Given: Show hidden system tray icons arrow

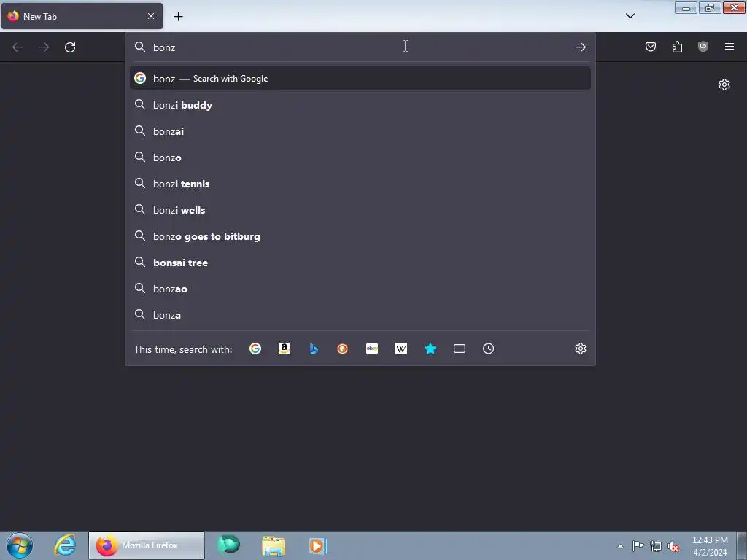Looking at the screenshot, I should tap(620, 546).
